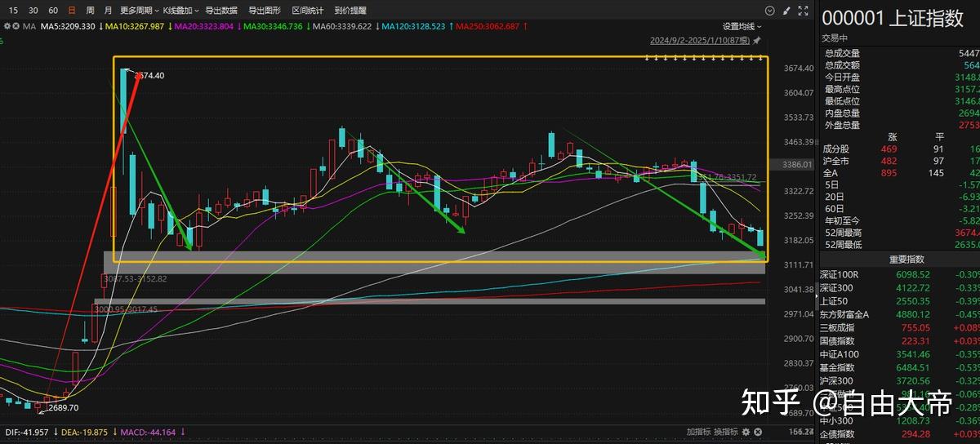Select the 60-minute period
The image size is (980, 444).
[53, 11]
